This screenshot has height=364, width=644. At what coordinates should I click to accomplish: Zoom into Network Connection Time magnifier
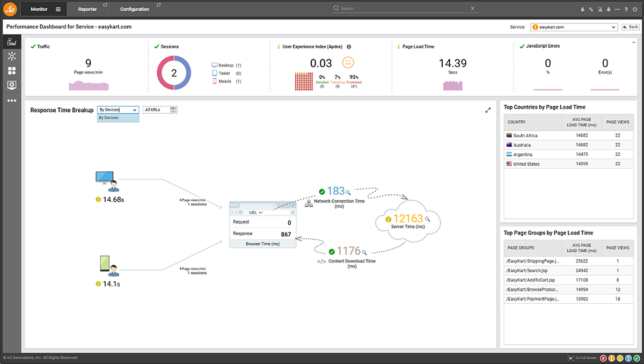(348, 193)
